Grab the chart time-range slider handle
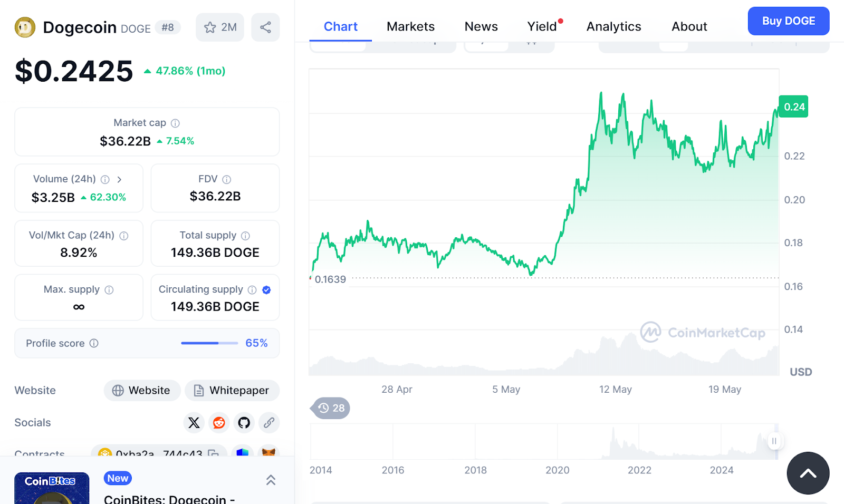 (774, 441)
